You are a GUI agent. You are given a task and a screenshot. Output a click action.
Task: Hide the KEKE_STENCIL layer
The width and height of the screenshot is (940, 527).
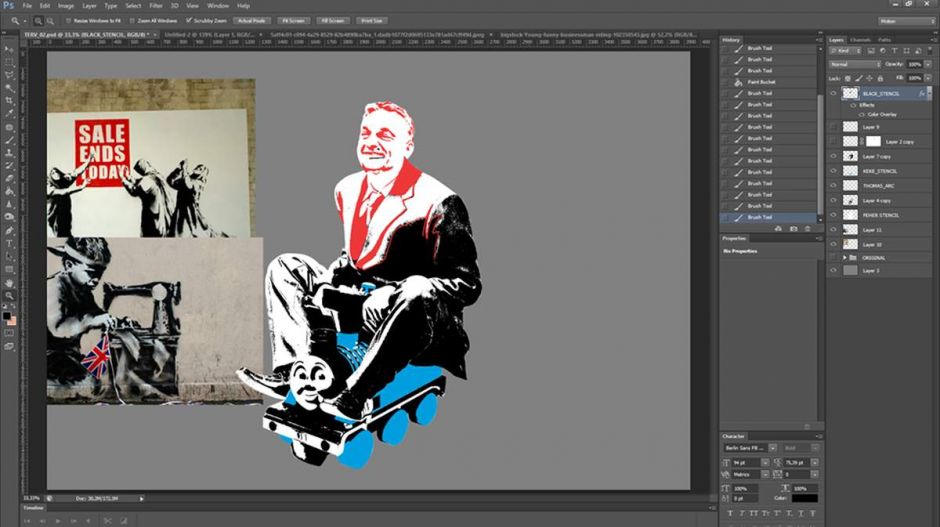[833, 171]
